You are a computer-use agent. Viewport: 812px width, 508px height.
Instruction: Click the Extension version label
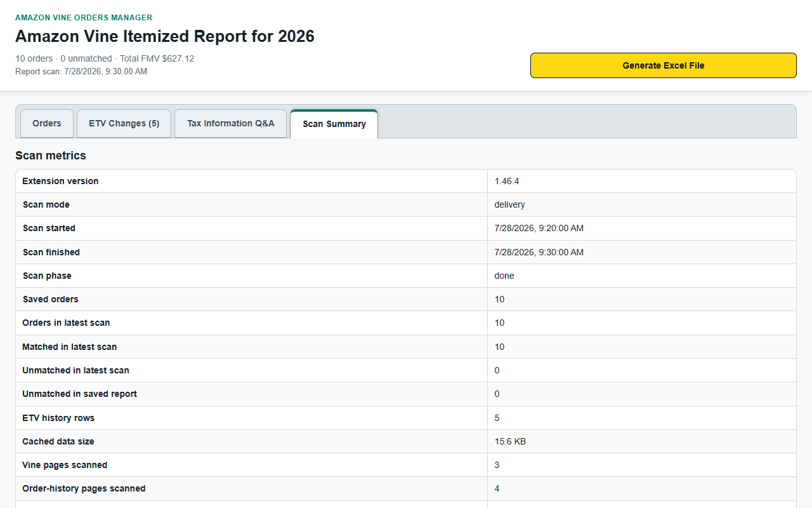pyautogui.click(x=60, y=181)
